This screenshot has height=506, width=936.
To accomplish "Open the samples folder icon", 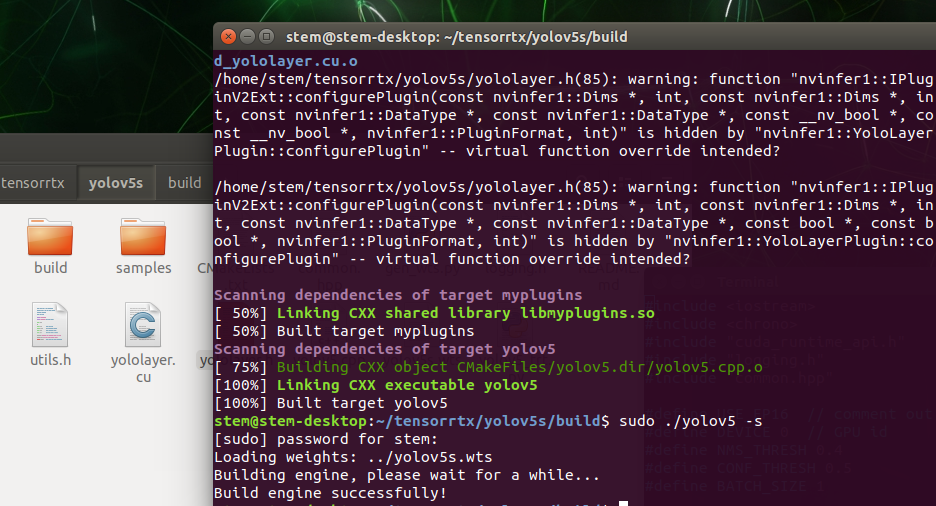I will pyautogui.click(x=143, y=237).
